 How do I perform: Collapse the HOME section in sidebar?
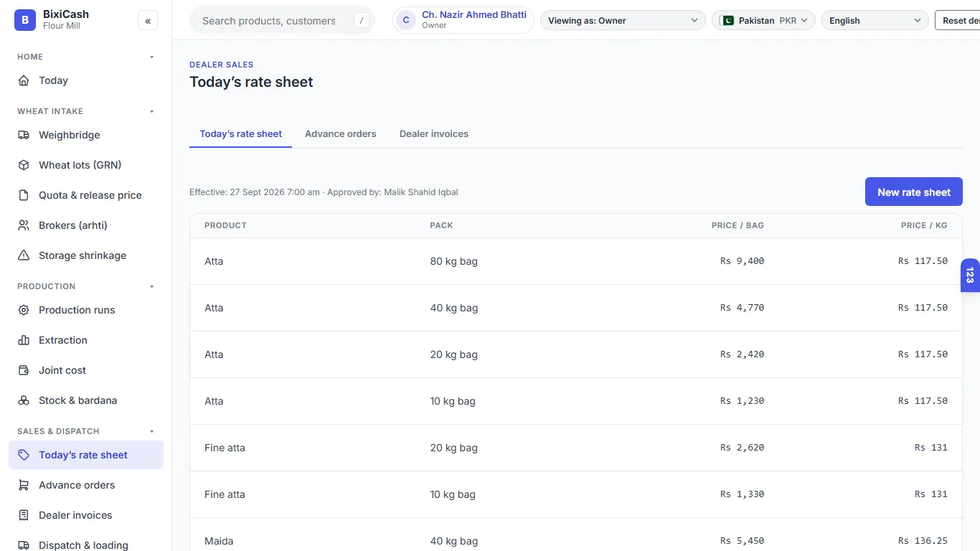tap(151, 57)
